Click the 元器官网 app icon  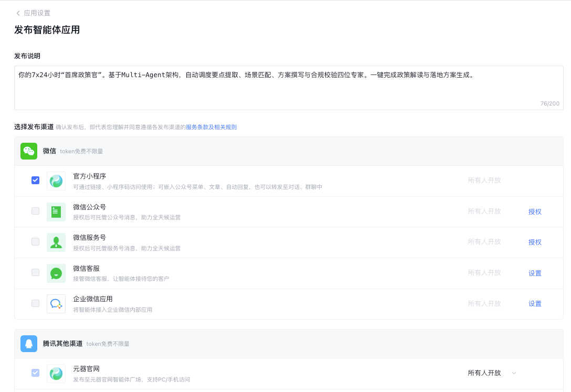coord(56,374)
